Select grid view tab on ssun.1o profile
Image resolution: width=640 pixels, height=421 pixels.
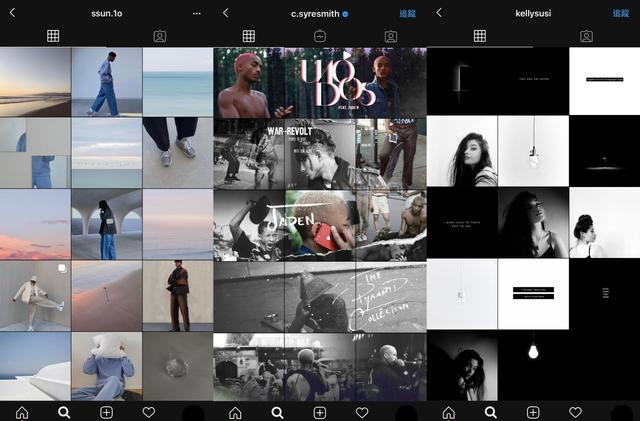point(53,36)
